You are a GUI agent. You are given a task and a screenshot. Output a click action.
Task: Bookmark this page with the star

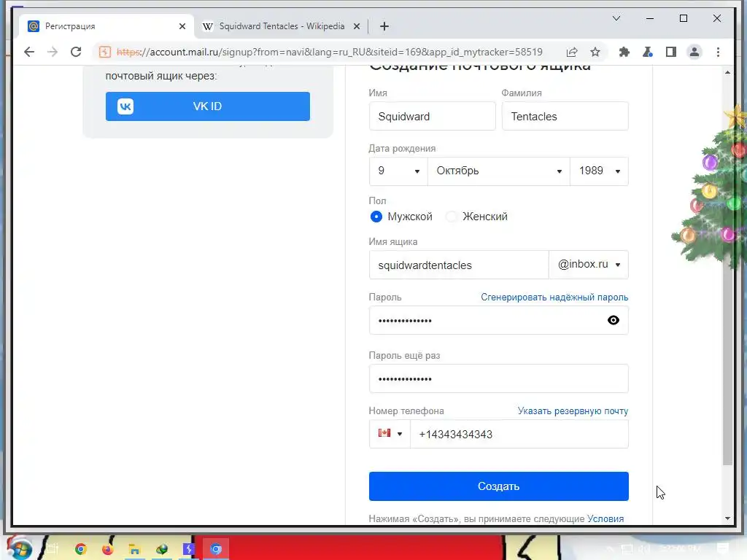coord(595,52)
